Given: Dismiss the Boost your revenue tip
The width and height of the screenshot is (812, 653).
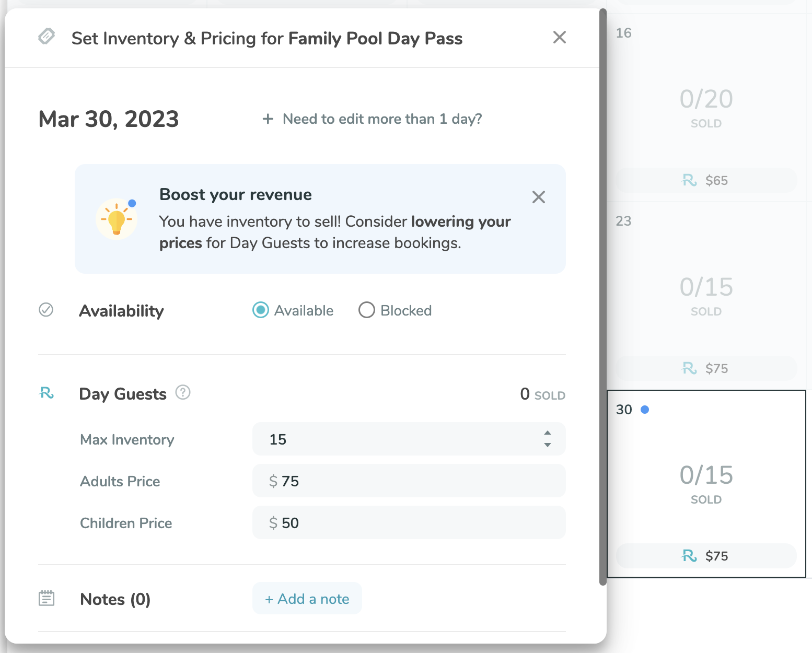Looking at the screenshot, I should (x=538, y=197).
